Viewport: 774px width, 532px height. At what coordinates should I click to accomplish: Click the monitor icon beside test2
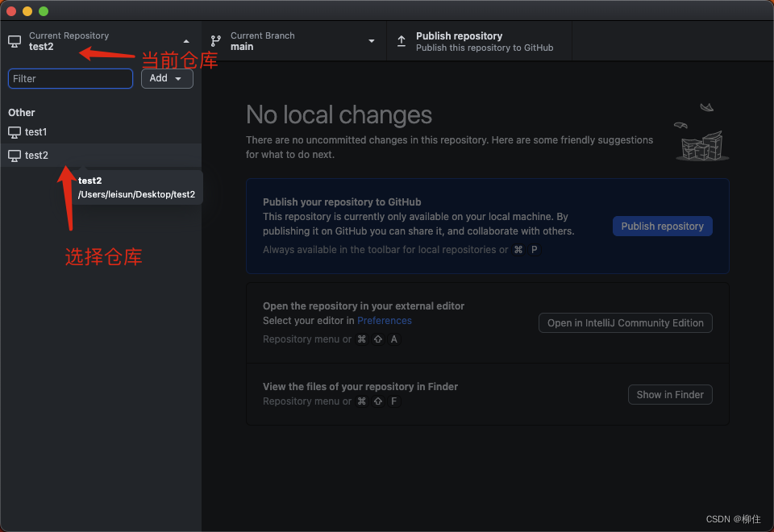(x=15, y=156)
